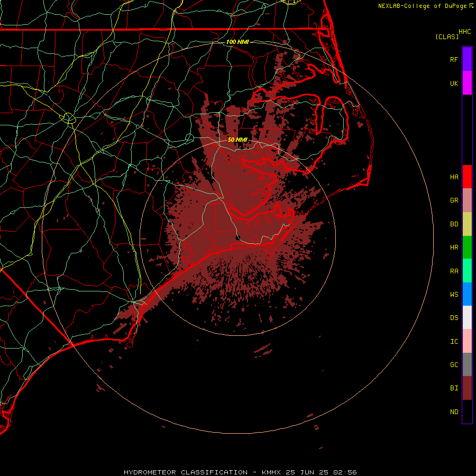
Task: Click the WS legend label
Action: (454, 295)
